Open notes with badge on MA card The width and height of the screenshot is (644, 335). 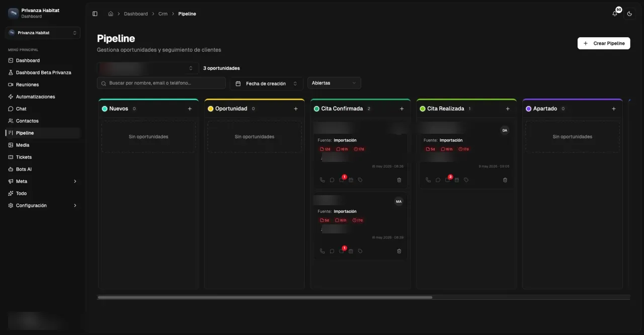(342, 250)
